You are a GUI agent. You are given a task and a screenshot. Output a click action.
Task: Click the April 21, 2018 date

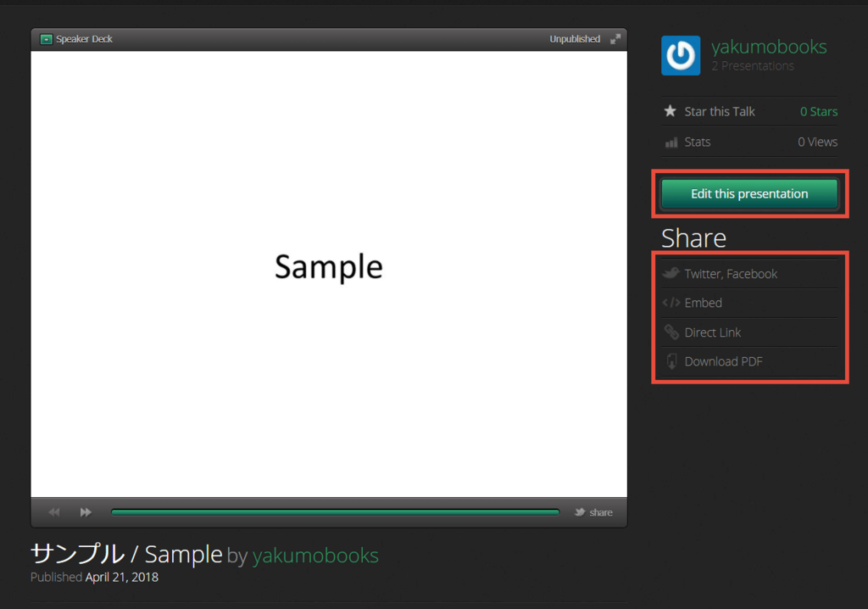(122, 577)
